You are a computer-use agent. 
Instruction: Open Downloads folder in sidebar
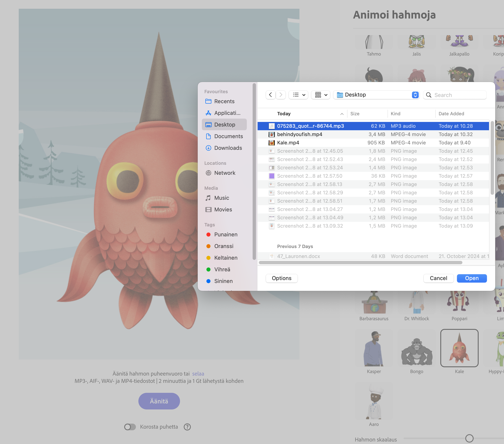228,148
